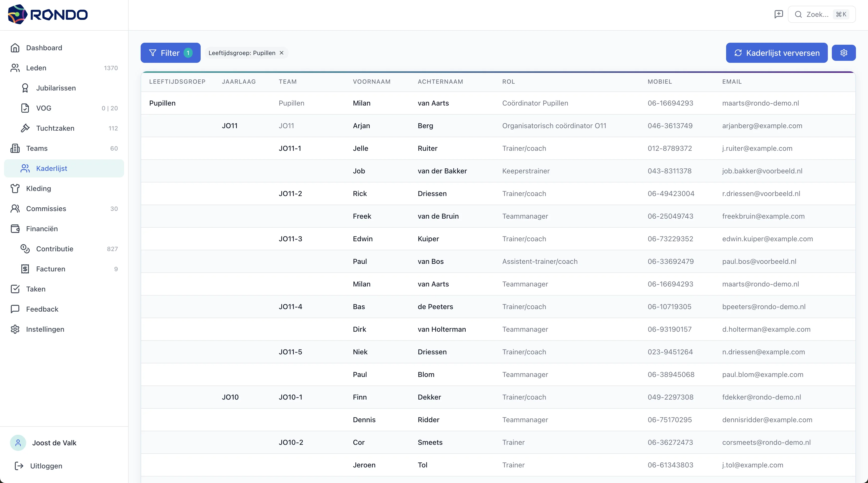Click the Rondo logo in the sidebar

(47, 15)
